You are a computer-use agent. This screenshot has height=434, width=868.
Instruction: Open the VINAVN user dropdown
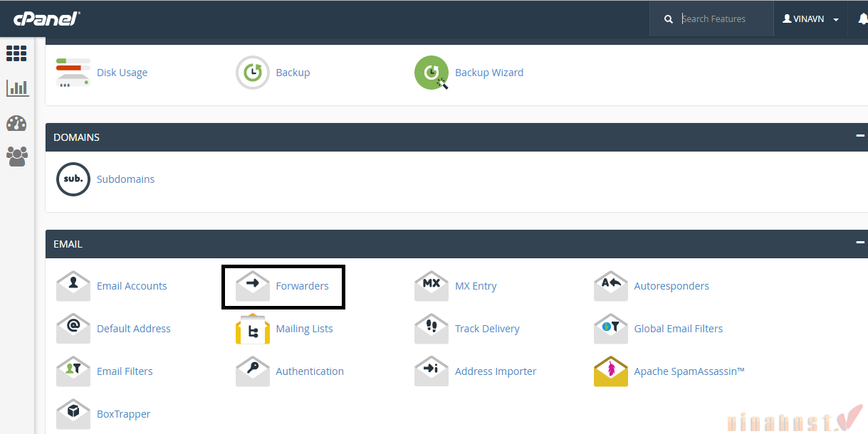pyautogui.click(x=811, y=19)
